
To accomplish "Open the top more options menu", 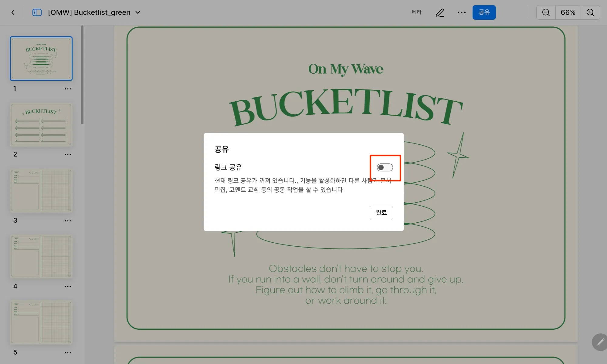I will (x=461, y=12).
